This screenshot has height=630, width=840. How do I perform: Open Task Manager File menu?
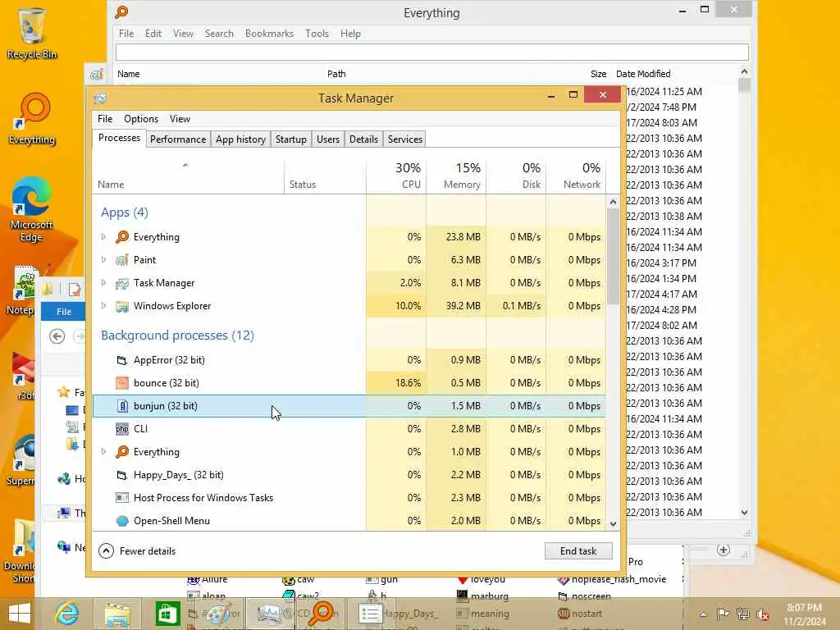click(x=105, y=119)
